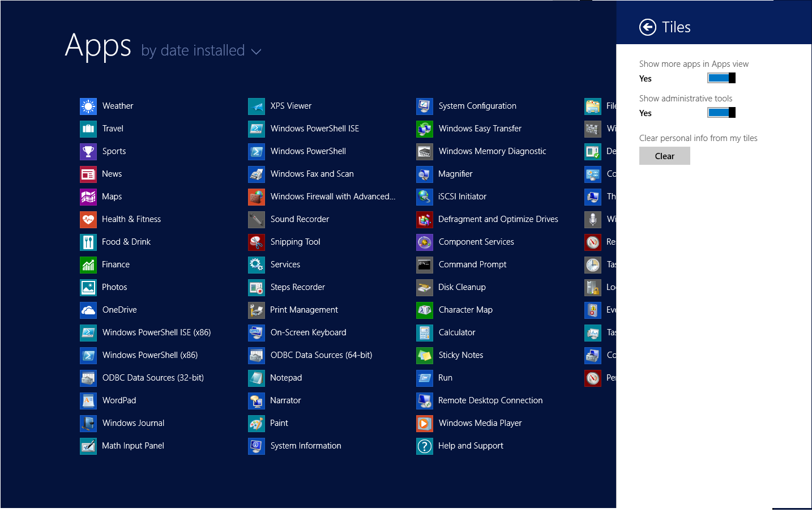The height and width of the screenshot is (512, 812).
Task: Open Help and Support question icon
Action: coord(425,446)
